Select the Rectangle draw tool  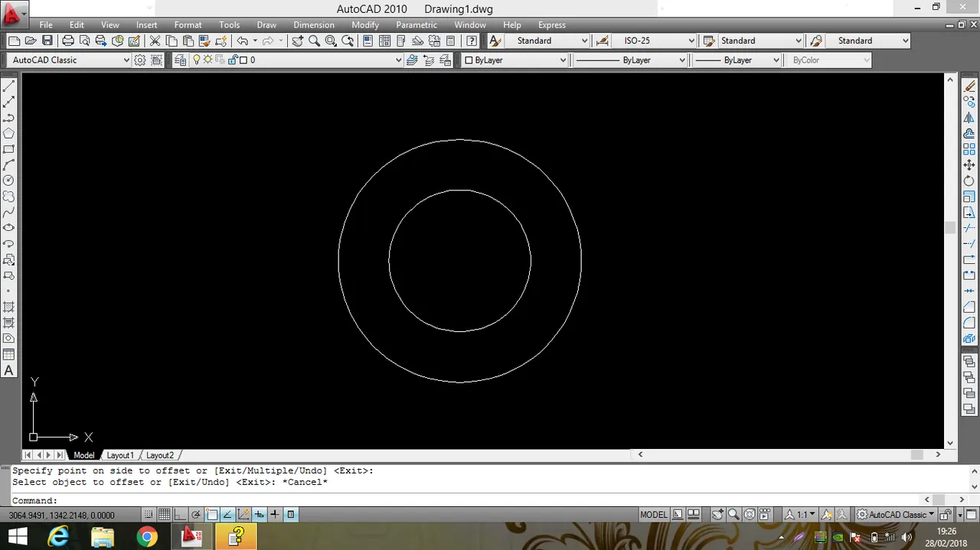pyautogui.click(x=9, y=149)
